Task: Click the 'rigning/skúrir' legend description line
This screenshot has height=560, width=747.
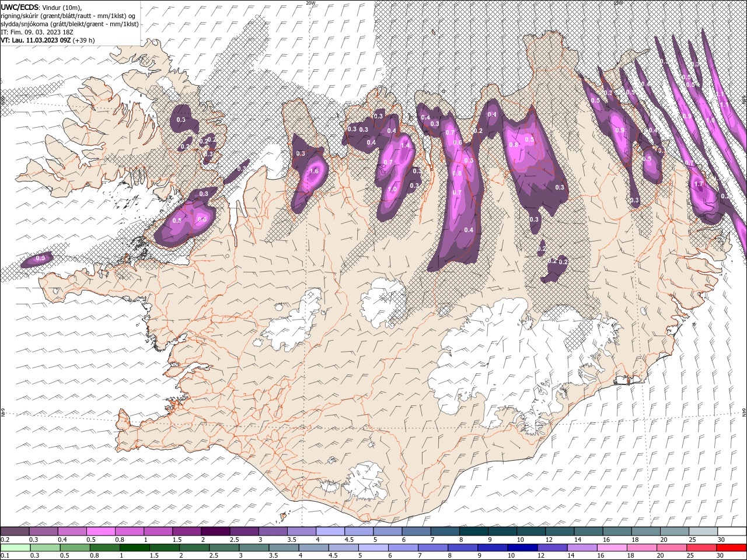Action: click(x=68, y=16)
